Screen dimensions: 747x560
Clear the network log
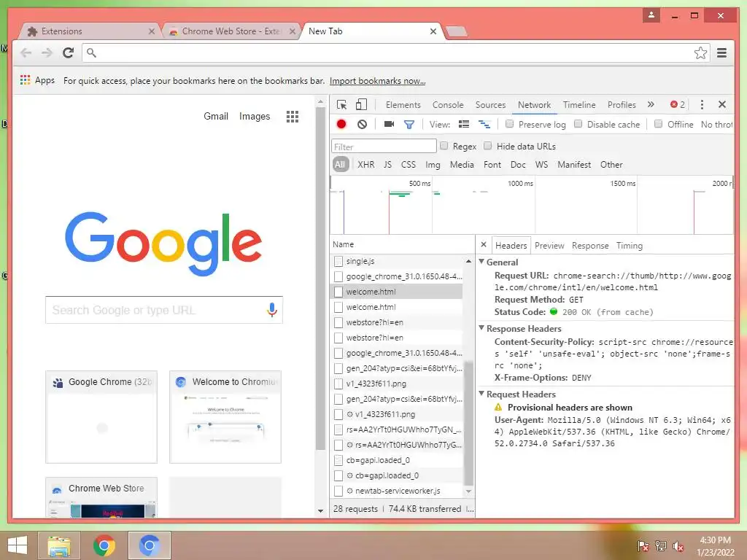362,124
